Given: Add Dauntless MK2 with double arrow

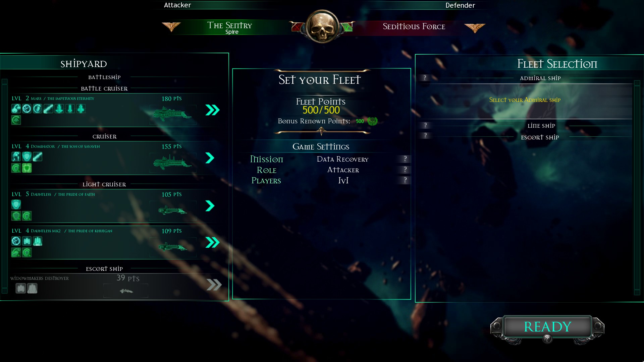Looking at the screenshot, I should 212,242.
